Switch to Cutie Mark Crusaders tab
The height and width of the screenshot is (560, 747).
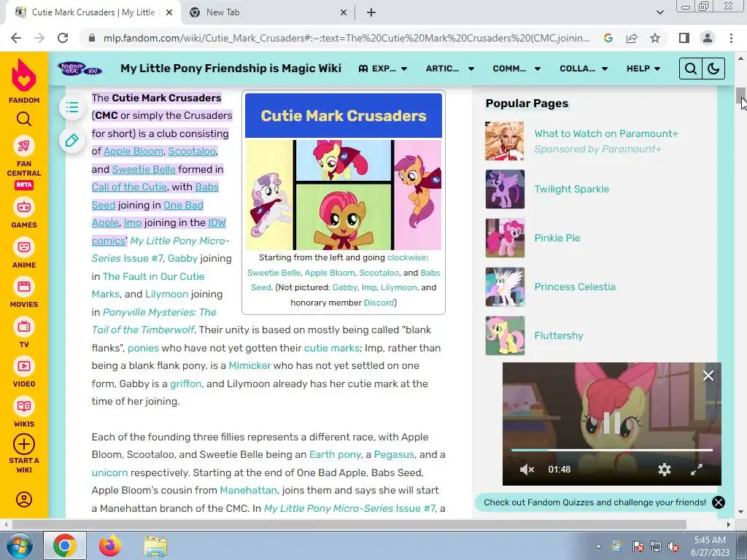point(93,12)
